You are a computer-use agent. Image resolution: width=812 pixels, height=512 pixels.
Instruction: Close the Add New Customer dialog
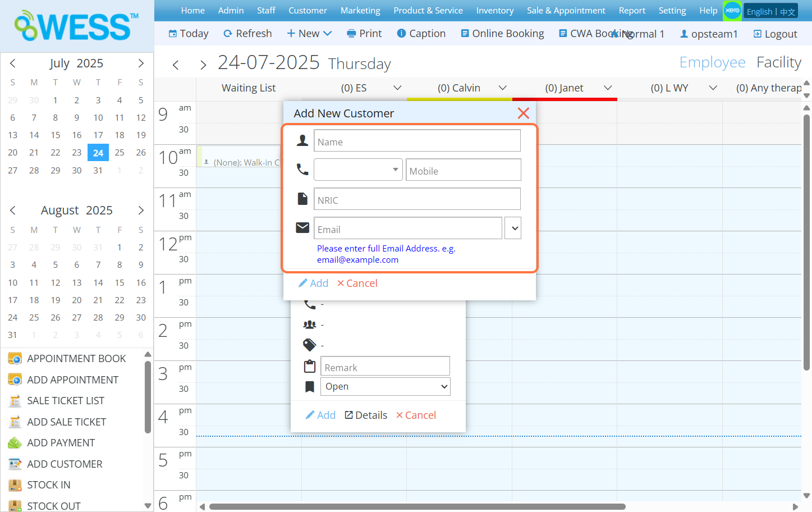523,113
